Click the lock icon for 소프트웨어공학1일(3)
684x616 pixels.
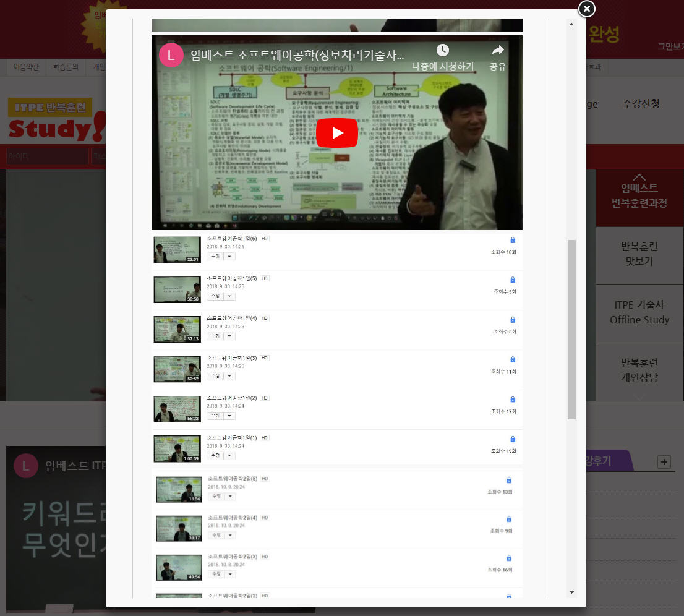513,359
